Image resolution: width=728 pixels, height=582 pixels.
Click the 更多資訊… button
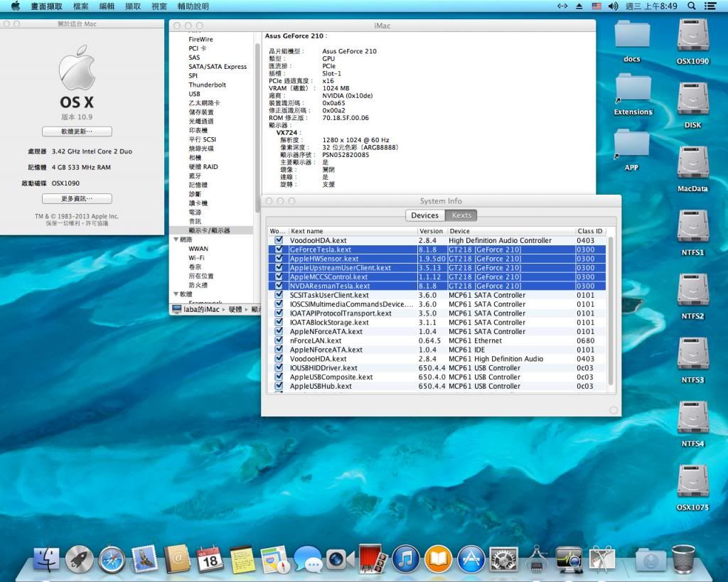[77, 199]
